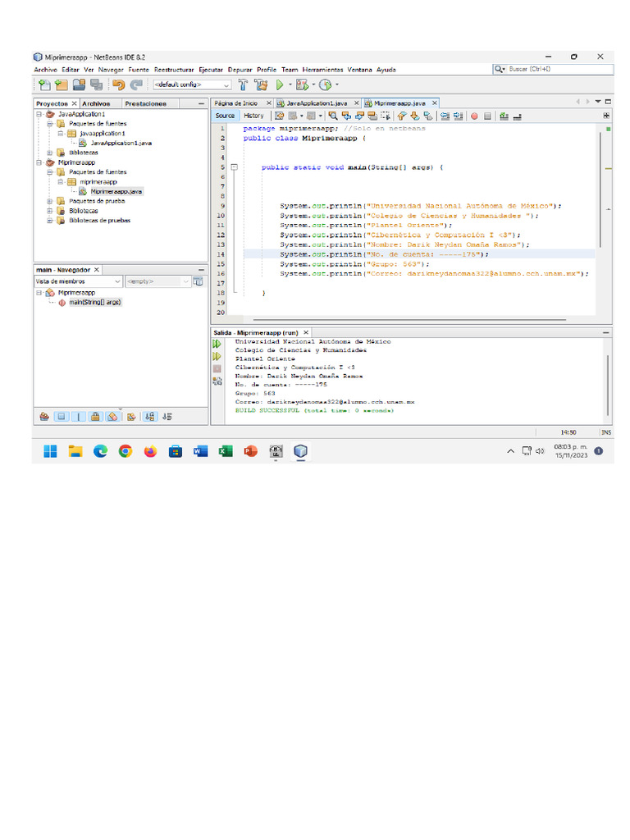Screen dimensions: 630x840
Task: Click the Build Project hammer icon
Action: (243, 84)
